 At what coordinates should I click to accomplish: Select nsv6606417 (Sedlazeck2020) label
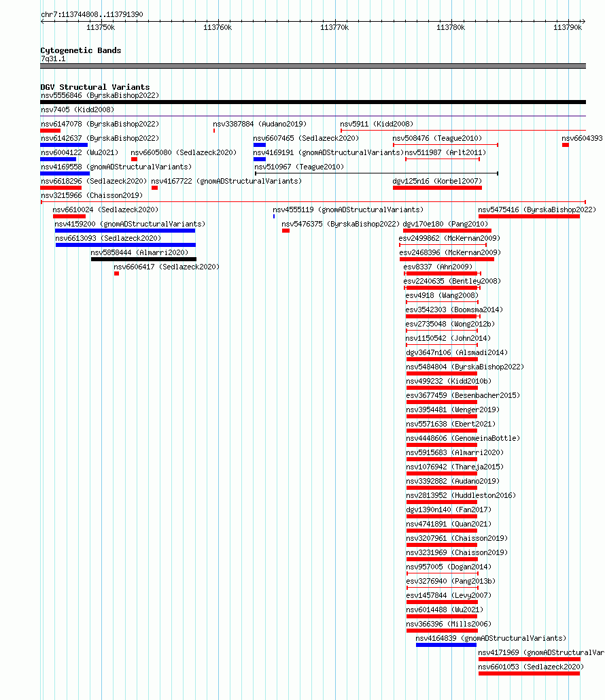point(167,267)
